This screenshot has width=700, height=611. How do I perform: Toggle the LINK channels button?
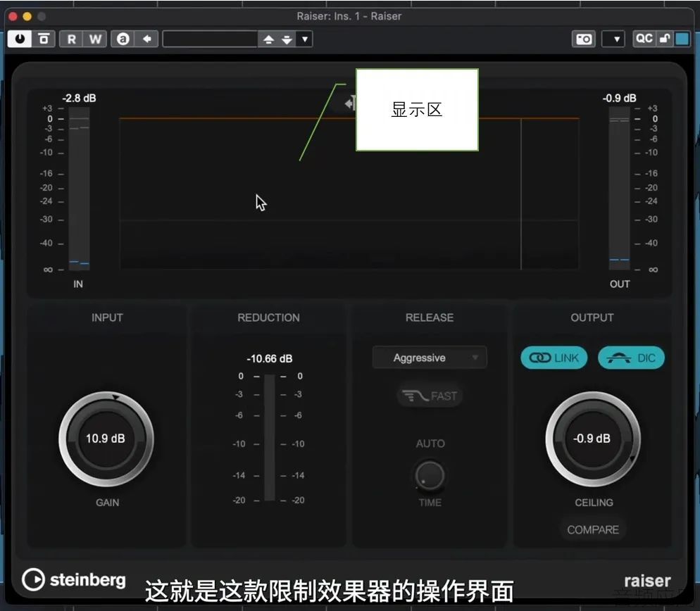click(x=554, y=358)
